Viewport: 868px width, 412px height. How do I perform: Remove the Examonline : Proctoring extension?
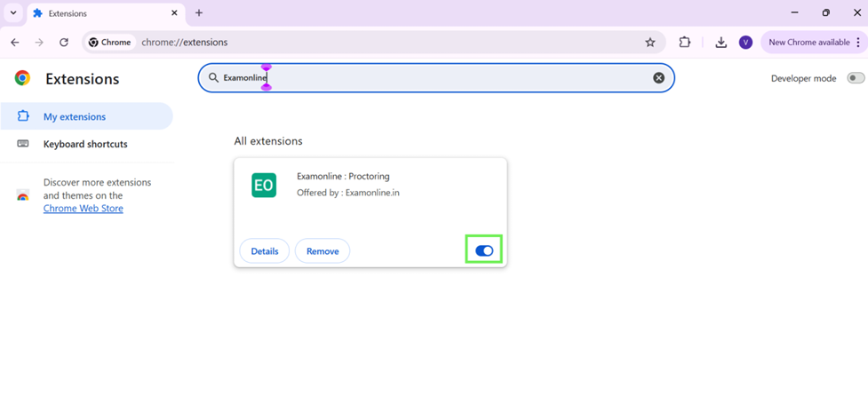click(323, 251)
